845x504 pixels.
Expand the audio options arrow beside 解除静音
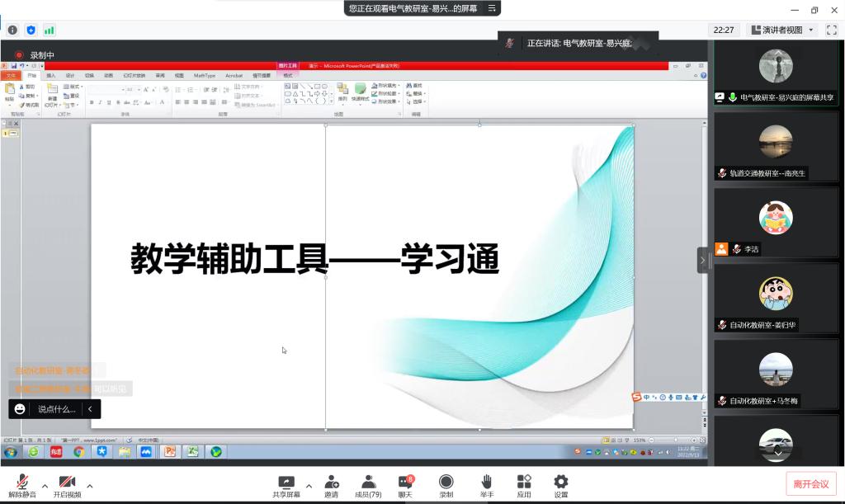[x=45, y=485]
